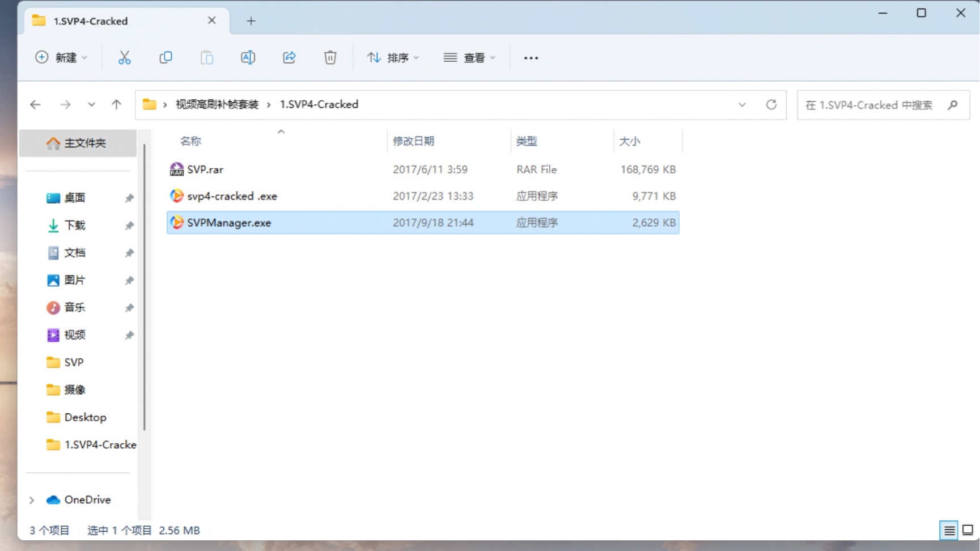Click the search box for 1.SVP4-Cracked
Viewport: 980px width, 551px height.
(x=883, y=105)
